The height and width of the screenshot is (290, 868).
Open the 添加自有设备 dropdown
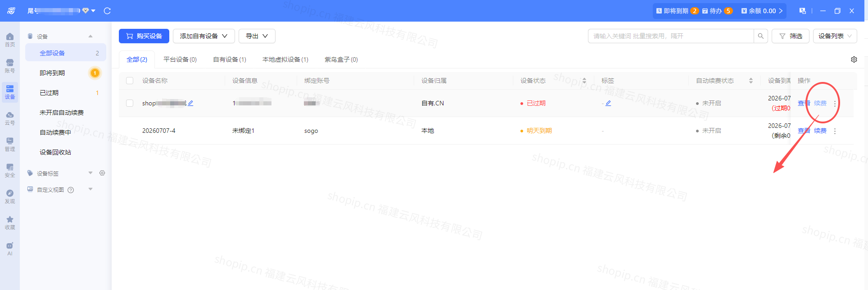204,36
